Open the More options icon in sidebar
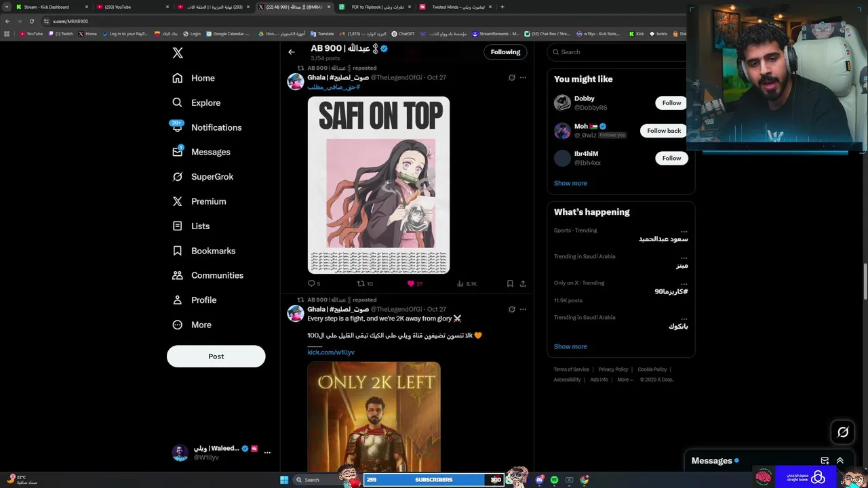The image size is (868, 488). point(178,325)
